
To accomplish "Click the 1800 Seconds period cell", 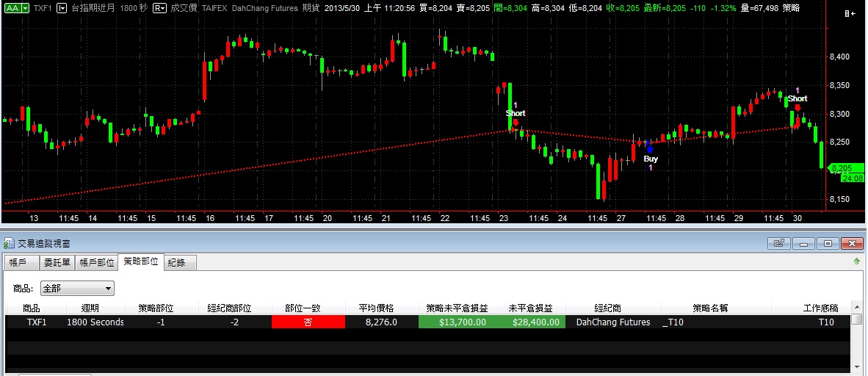I will (95, 322).
